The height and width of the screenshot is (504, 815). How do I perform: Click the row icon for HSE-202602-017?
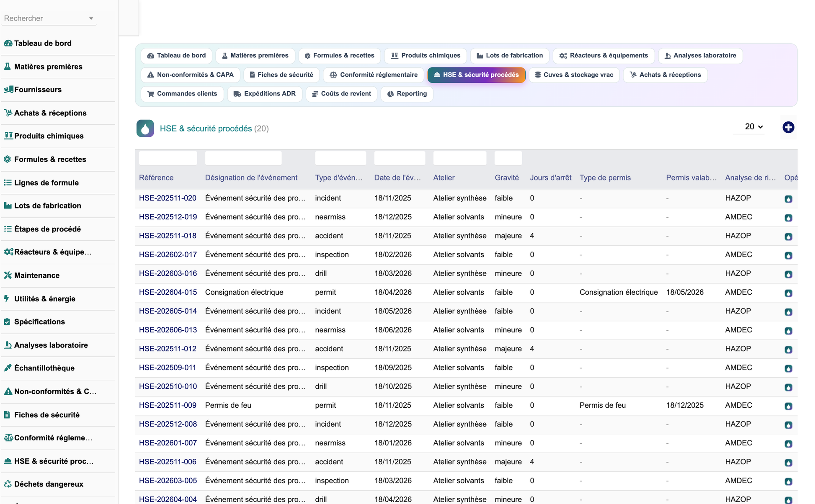(788, 255)
